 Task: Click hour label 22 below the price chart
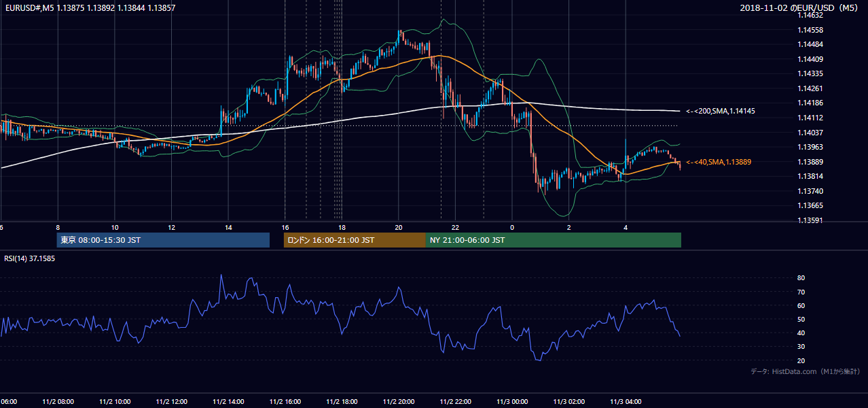[456, 228]
